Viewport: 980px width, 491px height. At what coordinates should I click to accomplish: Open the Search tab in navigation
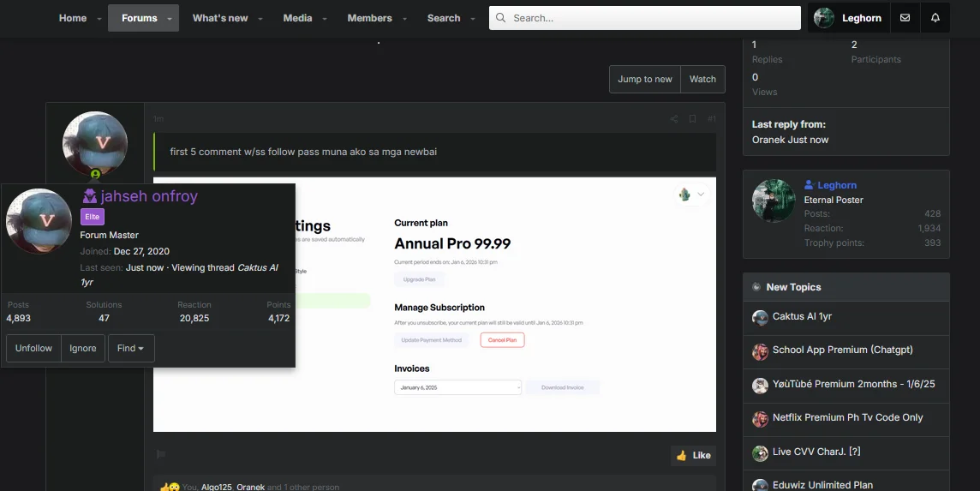pyautogui.click(x=444, y=18)
